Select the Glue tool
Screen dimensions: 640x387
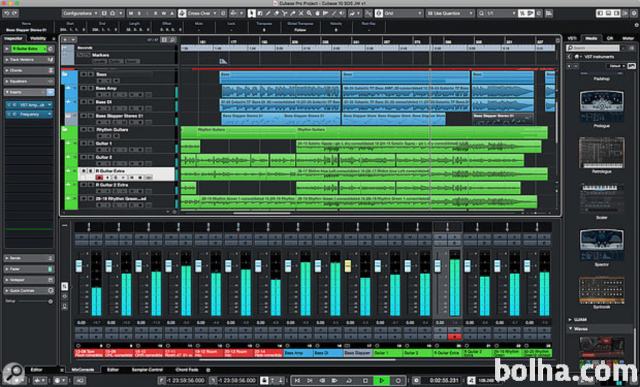pyautogui.click(x=292, y=13)
